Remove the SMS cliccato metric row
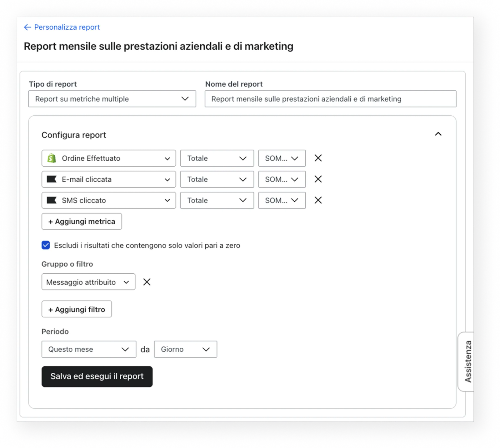 pos(318,200)
